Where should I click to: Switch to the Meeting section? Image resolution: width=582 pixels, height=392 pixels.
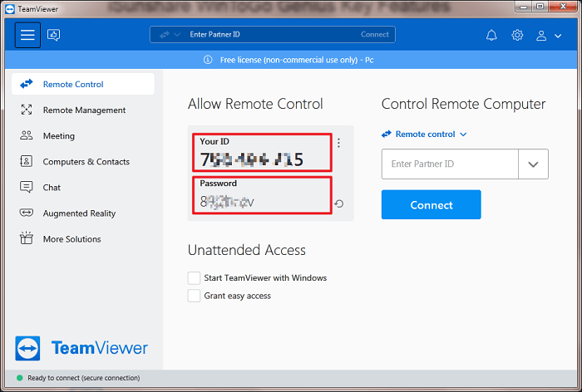83,135
